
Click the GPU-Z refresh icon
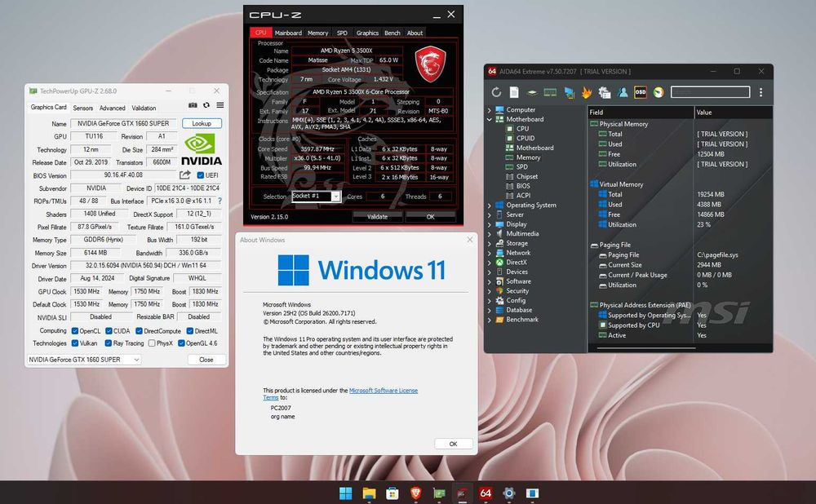(206, 105)
